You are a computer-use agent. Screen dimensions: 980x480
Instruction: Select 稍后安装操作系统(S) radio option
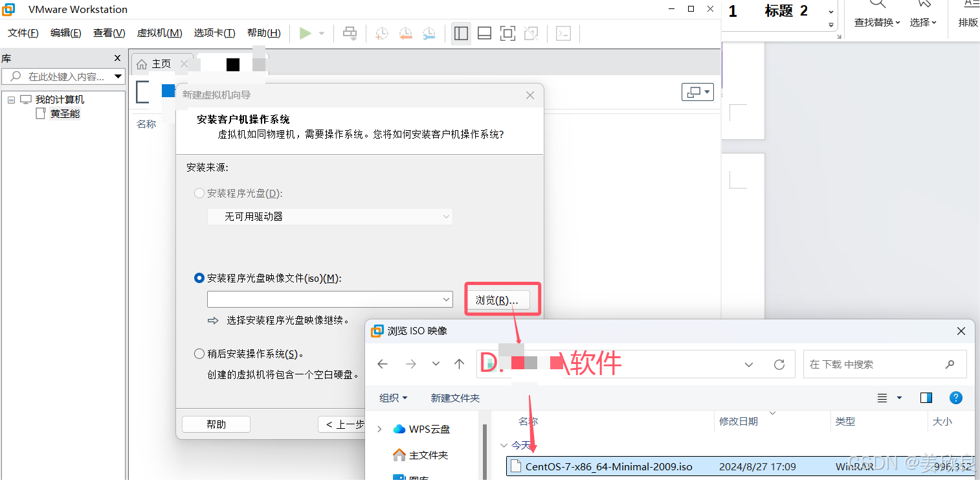point(199,354)
